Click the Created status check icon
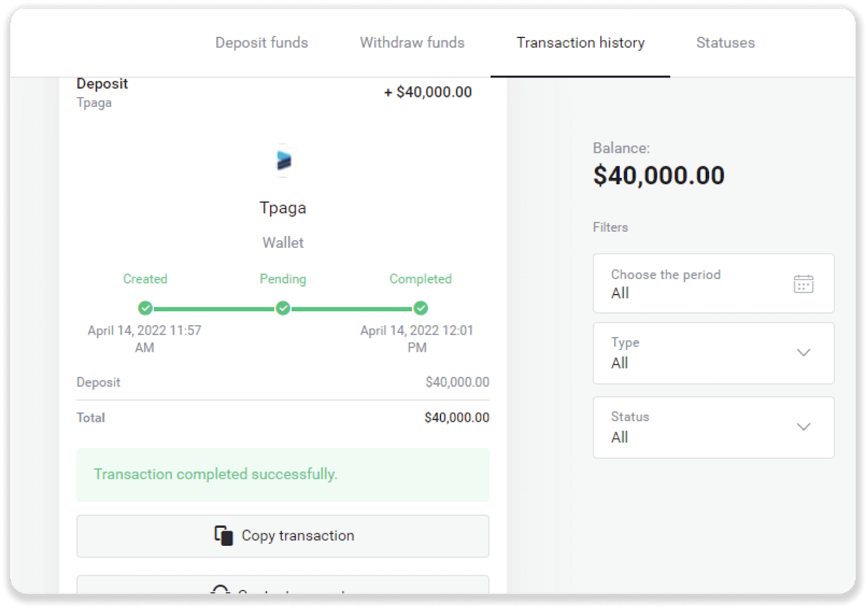 pyautogui.click(x=145, y=308)
